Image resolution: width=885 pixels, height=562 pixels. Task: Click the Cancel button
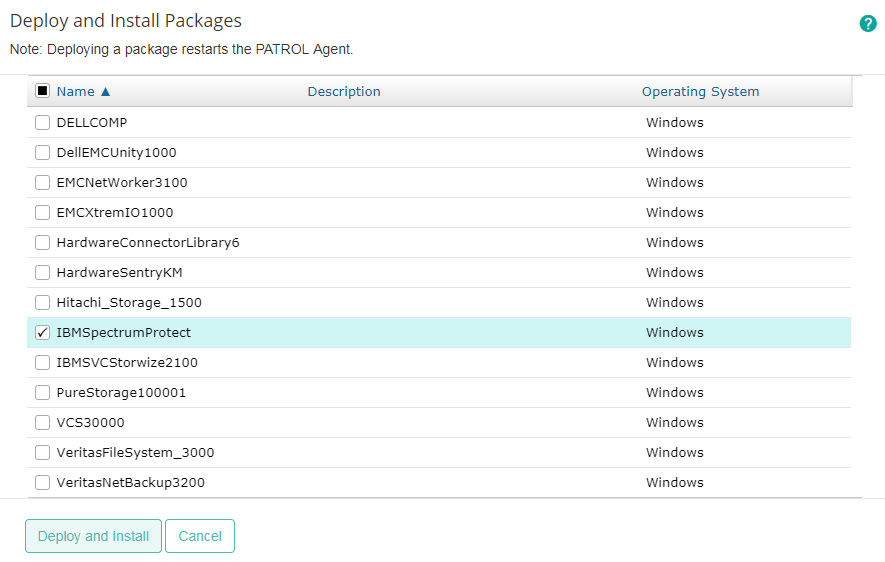tap(200, 536)
